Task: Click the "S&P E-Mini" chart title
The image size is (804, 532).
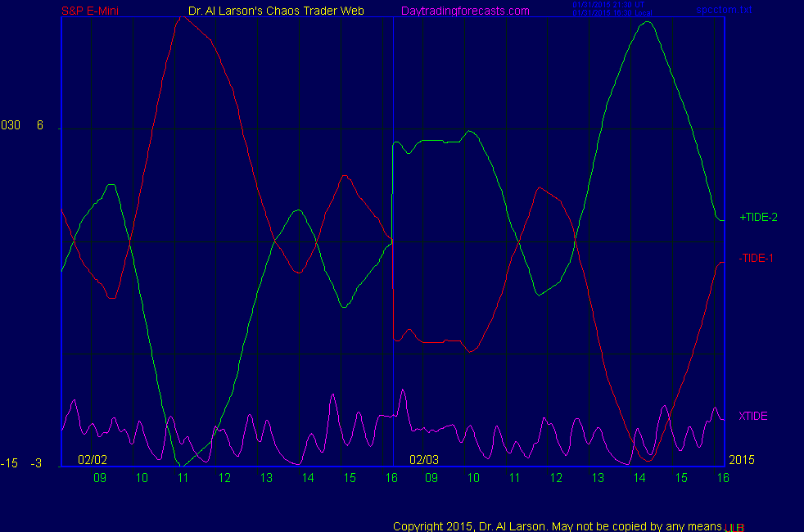Action: pyautogui.click(x=90, y=11)
